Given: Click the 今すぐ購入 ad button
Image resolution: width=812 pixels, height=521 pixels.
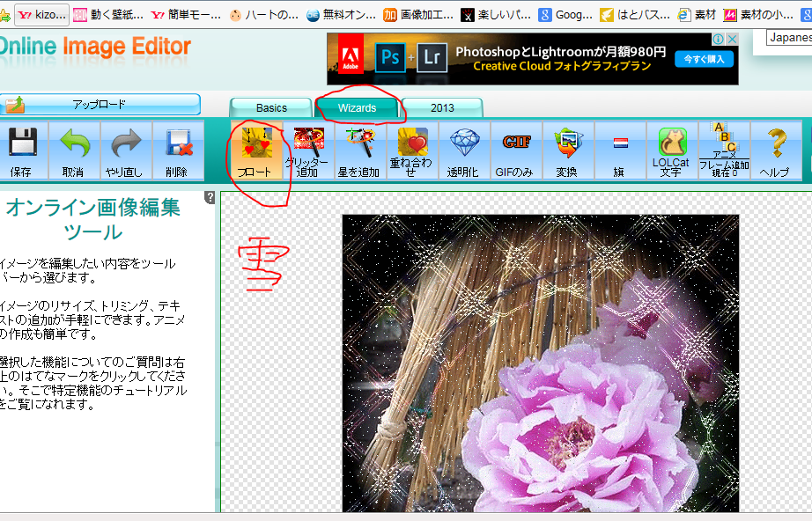Looking at the screenshot, I should [x=705, y=59].
